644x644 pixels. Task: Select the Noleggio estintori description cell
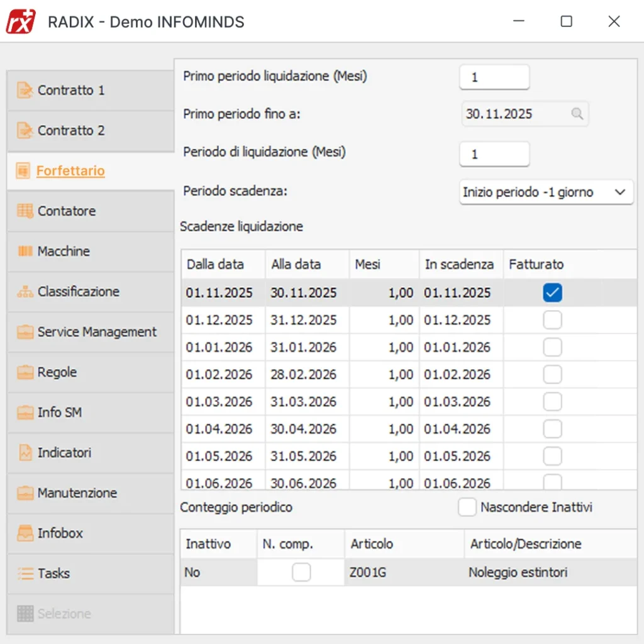click(x=518, y=572)
